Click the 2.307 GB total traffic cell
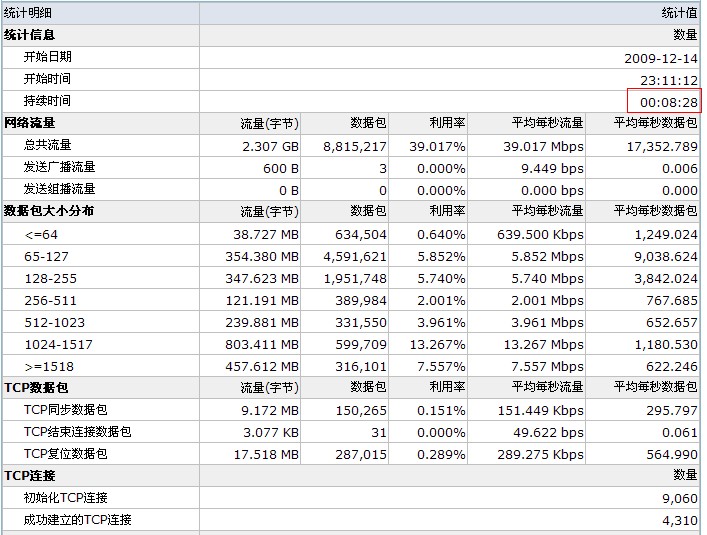This screenshot has height=535, width=707. click(x=270, y=146)
